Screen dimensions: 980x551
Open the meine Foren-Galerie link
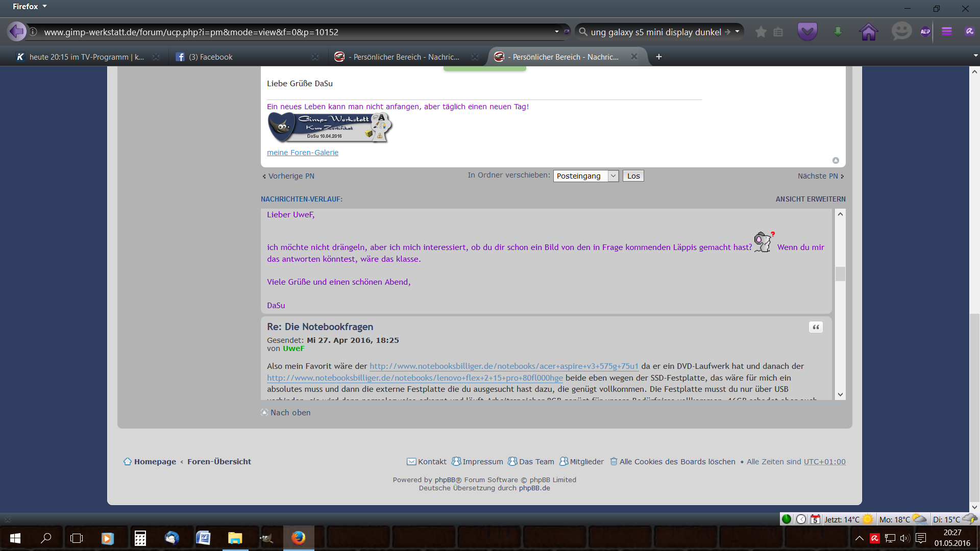click(302, 153)
